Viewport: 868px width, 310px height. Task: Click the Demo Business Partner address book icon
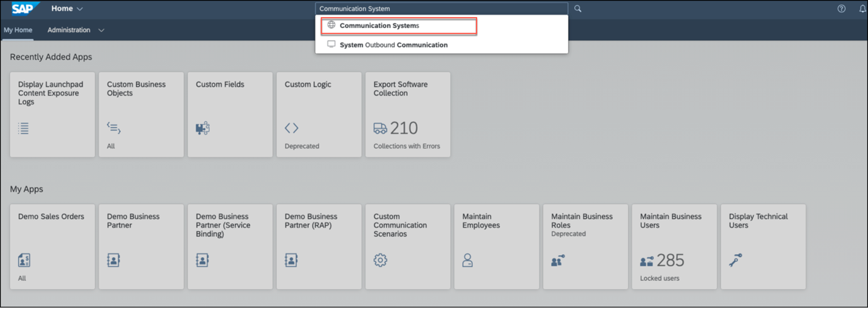(x=114, y=260)
